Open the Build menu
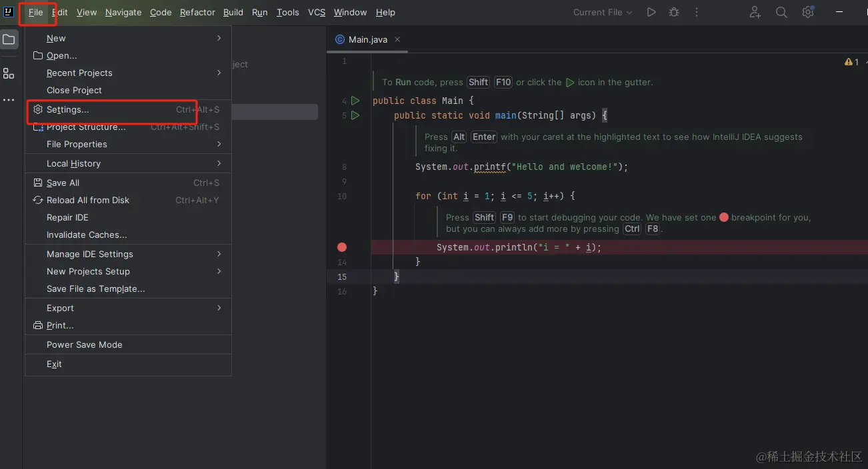 pos(233,12)
